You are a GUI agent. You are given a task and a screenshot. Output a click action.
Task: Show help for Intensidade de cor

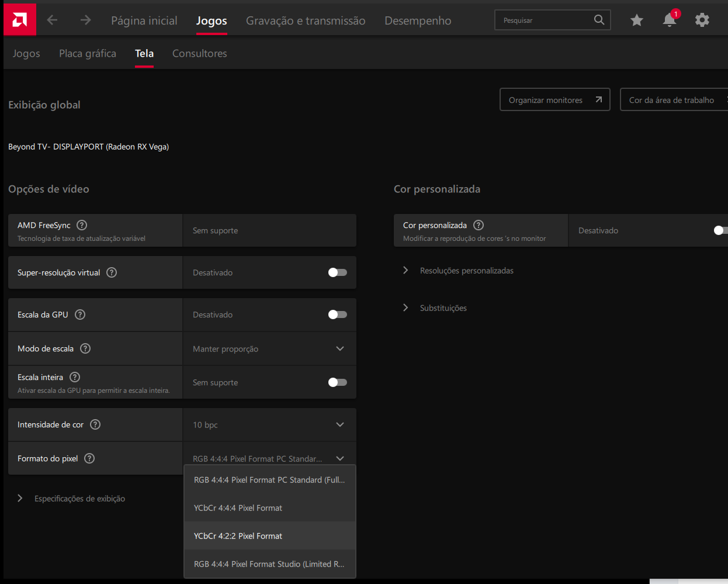[95, 424]
